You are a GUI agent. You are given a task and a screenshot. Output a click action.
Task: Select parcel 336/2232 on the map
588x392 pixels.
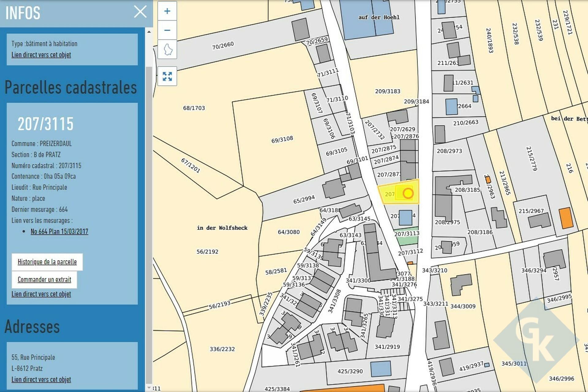222,349
